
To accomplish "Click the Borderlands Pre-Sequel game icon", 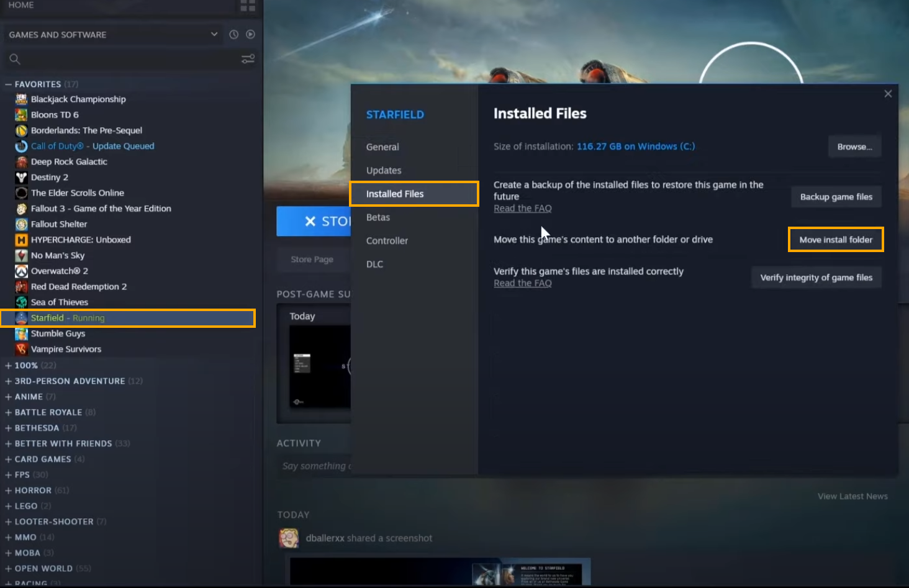I will (21, 130).
